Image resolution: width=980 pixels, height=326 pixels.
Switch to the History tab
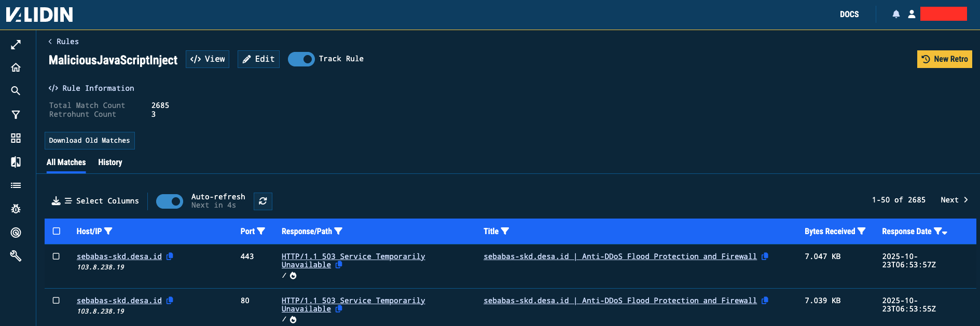tap(110, 162)
